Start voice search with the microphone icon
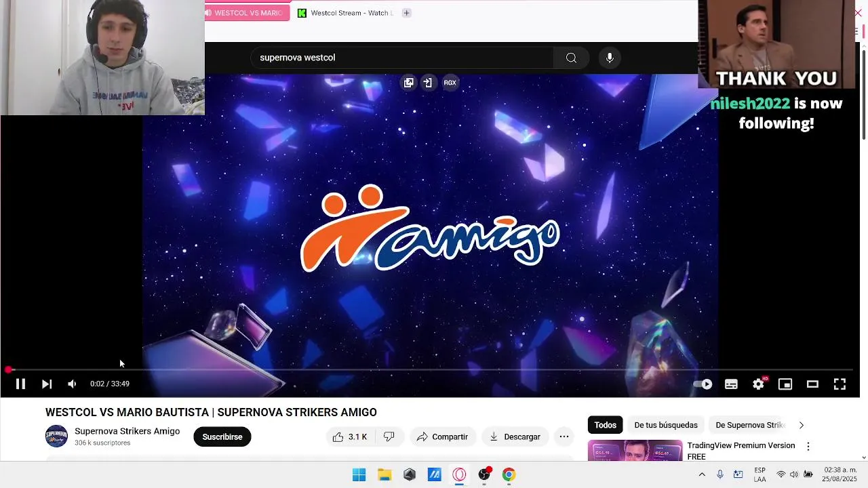 pyautogui.click(x=610, y=58)
